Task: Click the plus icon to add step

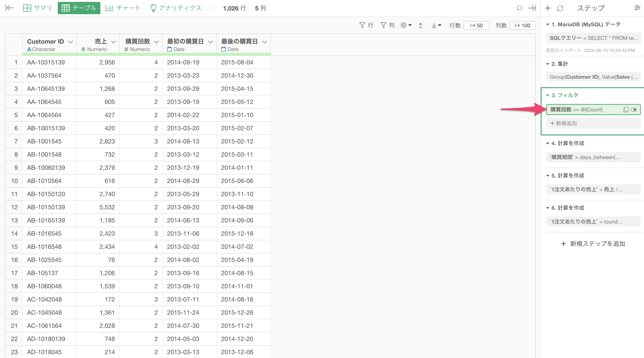Action: pos(548,8)
